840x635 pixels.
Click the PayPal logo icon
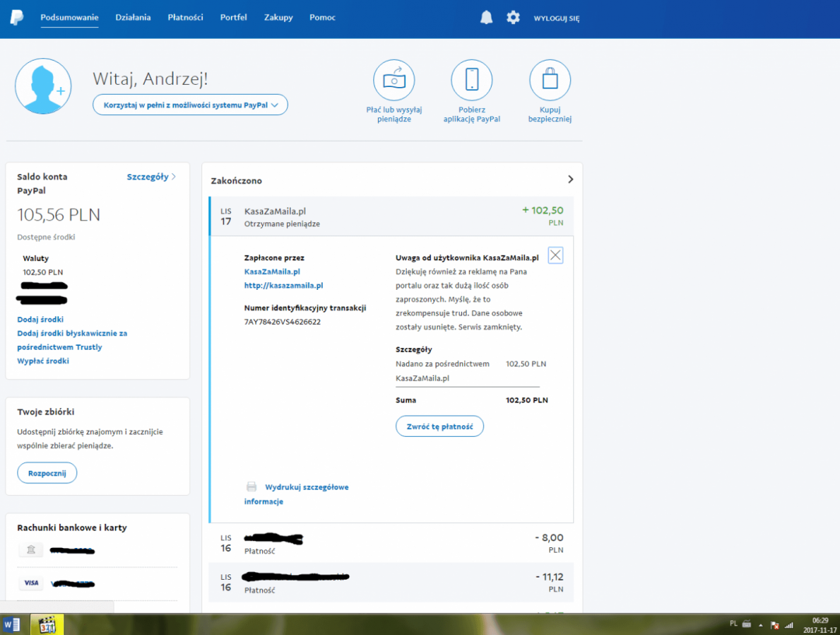[17, 17]
